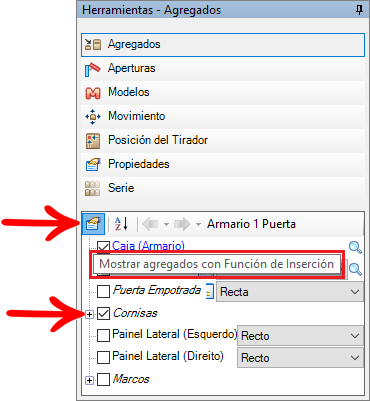Expand the Cornisas tree node
The height and width of the screenshot is (401, 370).
[89, 314]
